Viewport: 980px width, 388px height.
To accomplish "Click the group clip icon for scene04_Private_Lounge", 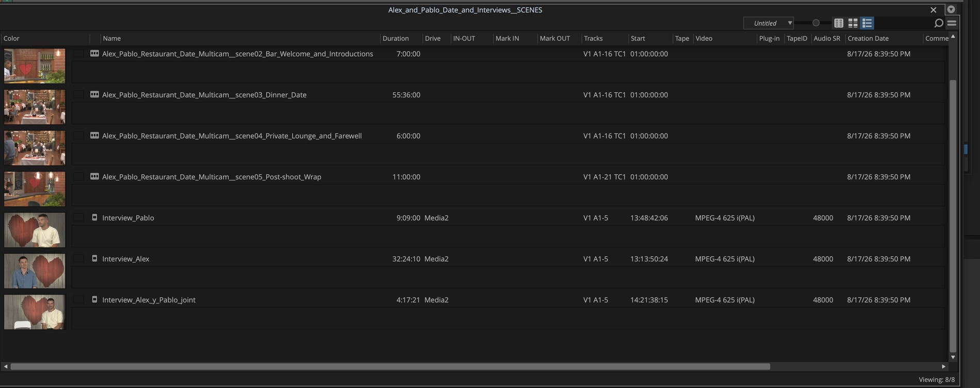I will (x=94, y=136).
